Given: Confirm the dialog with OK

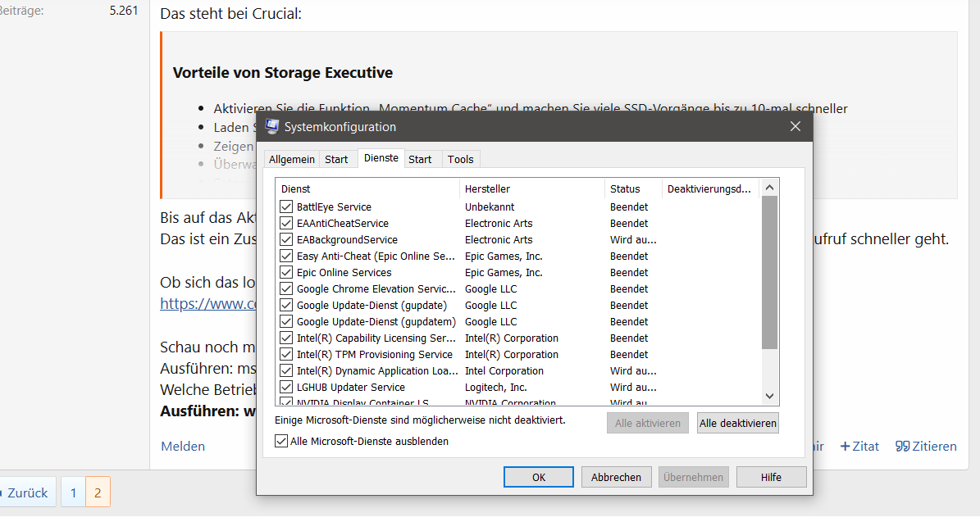Looking at the screenshot, I should [x=538, y=477].
